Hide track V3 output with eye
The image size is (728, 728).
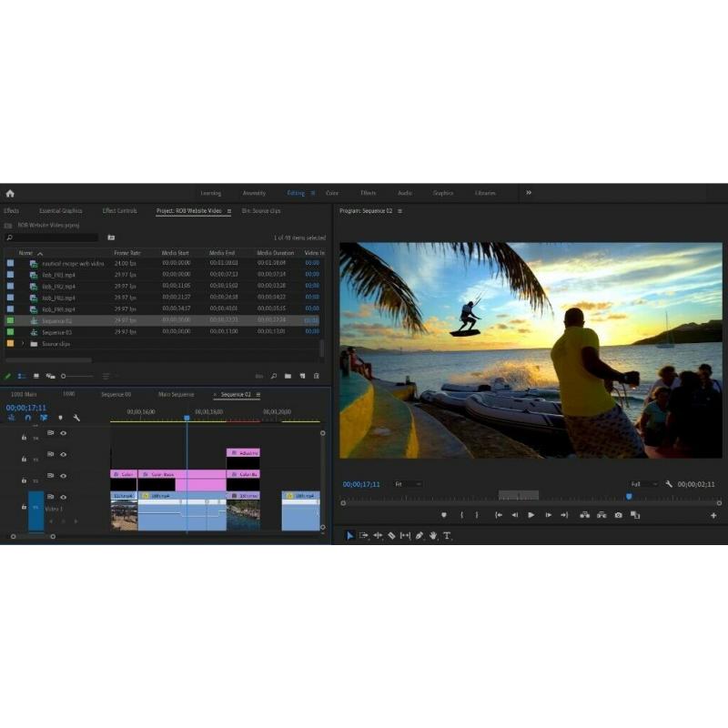[x=63, y=454]
